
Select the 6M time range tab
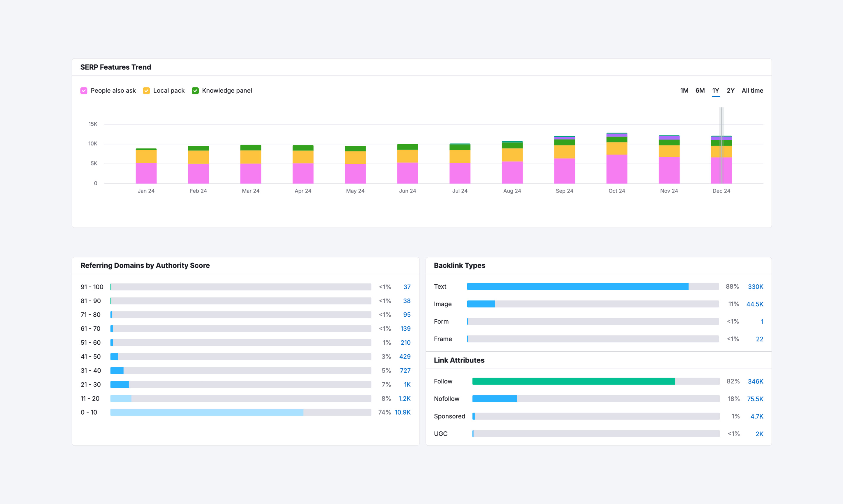click(x=700, y=91)
